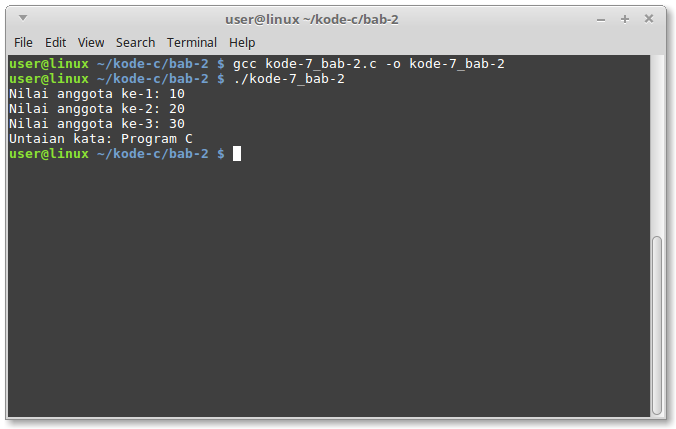Open the Help menu
The height and width of the screenshot is (429, 676).
click(x=242, y=42)
